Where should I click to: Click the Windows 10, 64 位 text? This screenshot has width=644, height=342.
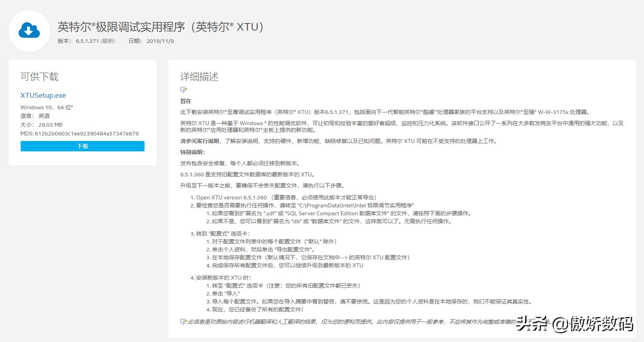click(x=47, y=107)
